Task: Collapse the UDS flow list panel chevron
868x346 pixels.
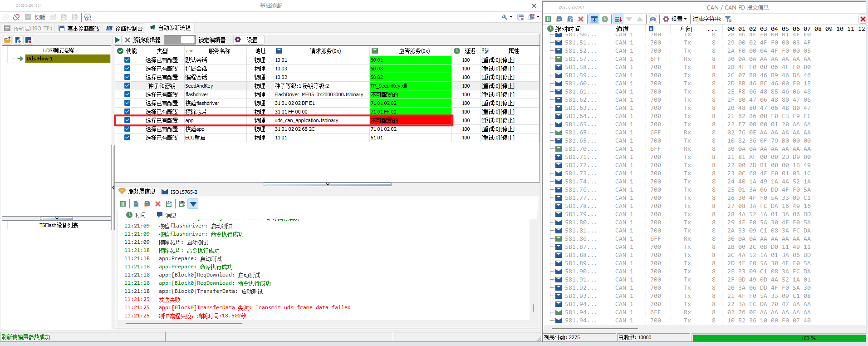Action: coord(56,218)
